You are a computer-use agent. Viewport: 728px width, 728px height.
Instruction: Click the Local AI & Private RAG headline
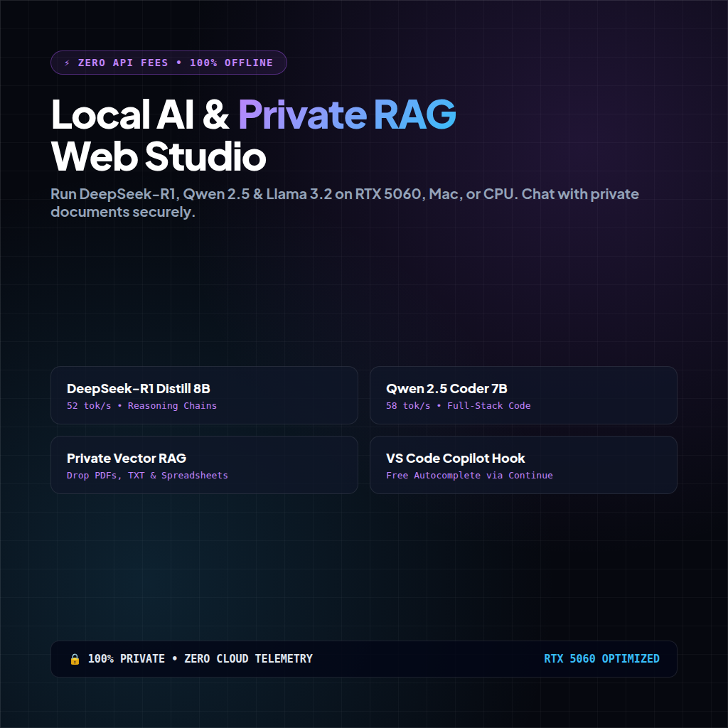point(254,114)
